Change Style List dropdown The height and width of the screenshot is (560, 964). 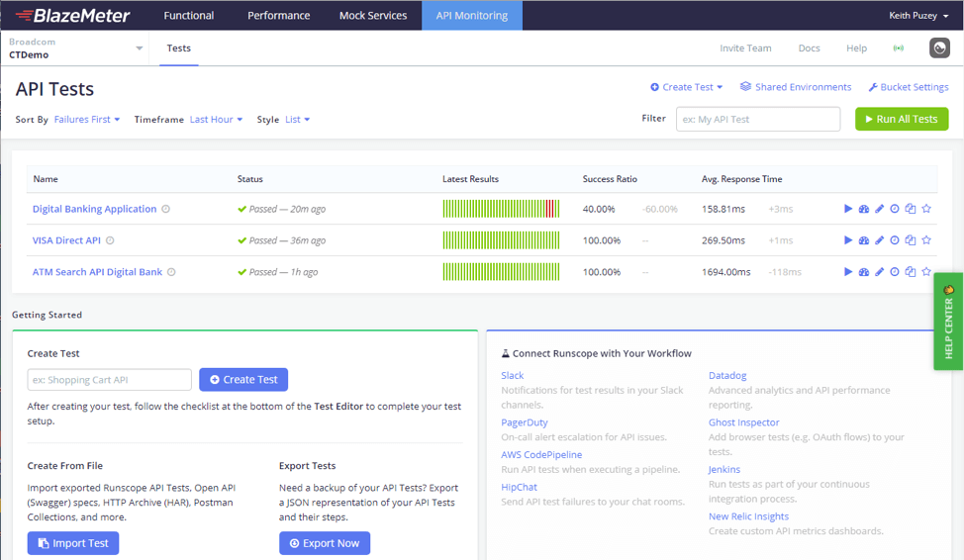(297, 120)
